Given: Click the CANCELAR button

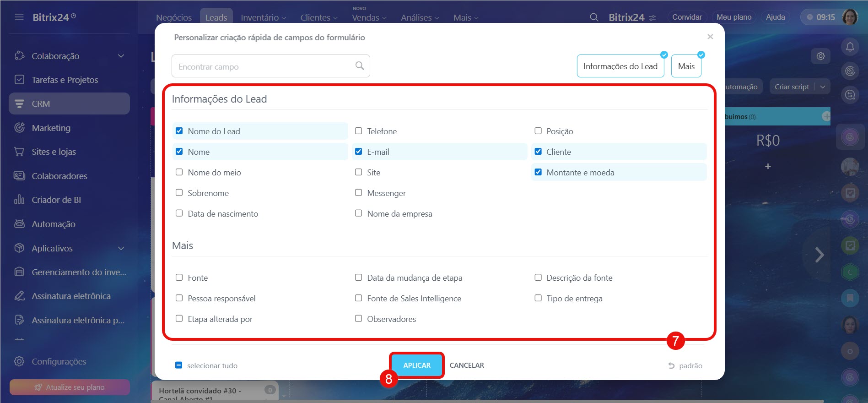Looking at the screenshot, I should pyautogui.click(x=466, y=365).
